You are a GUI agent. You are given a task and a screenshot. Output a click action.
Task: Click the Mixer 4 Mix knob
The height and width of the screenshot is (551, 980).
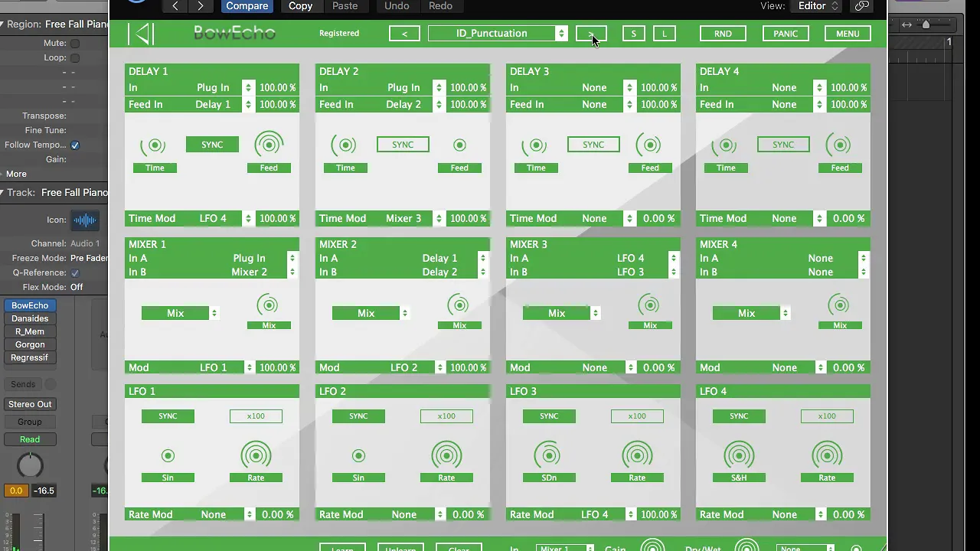tap(839, 305)
